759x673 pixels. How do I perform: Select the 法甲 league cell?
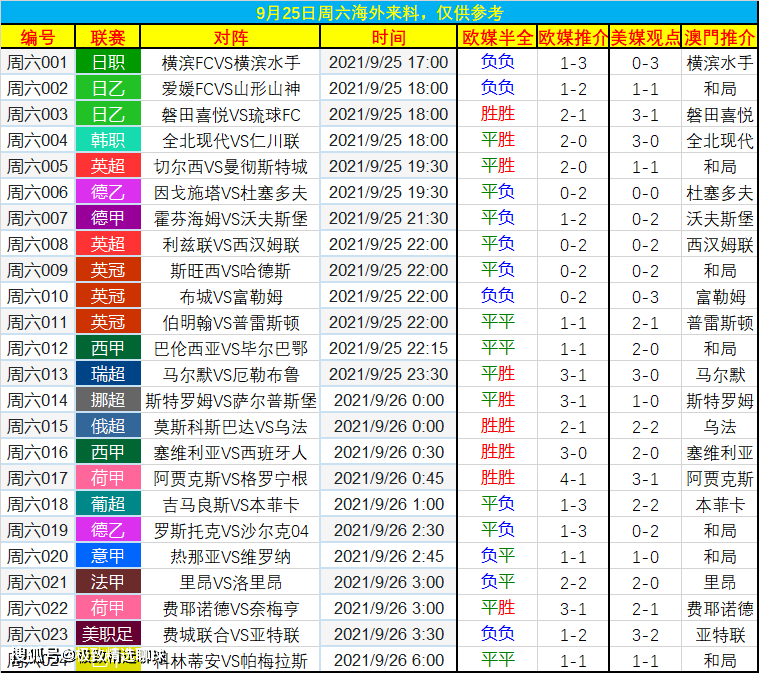point(108,582)
